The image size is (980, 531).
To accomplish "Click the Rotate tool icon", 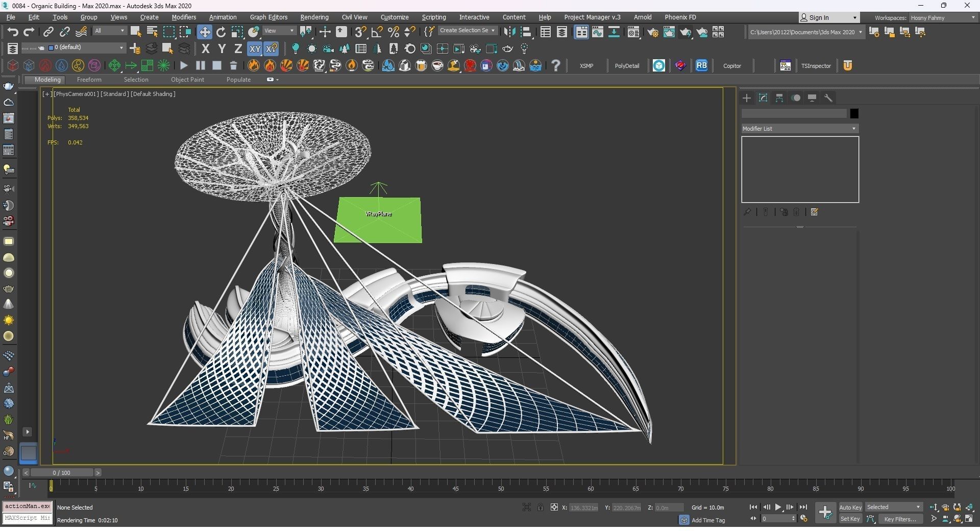I will tap(220, 32).
